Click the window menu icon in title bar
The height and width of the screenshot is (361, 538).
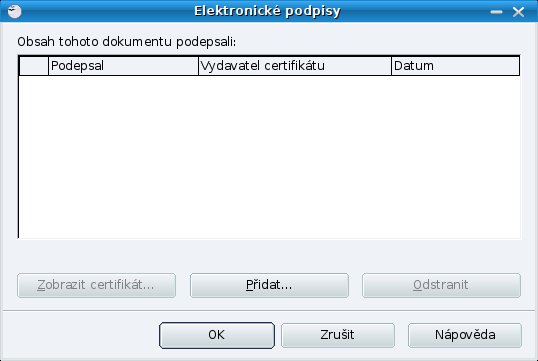tap(14, 11)
